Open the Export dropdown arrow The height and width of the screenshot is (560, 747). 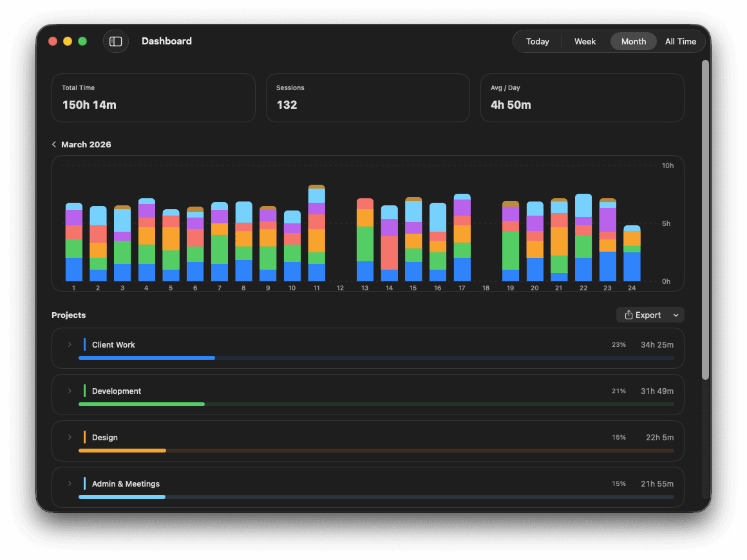coord(676,315)
